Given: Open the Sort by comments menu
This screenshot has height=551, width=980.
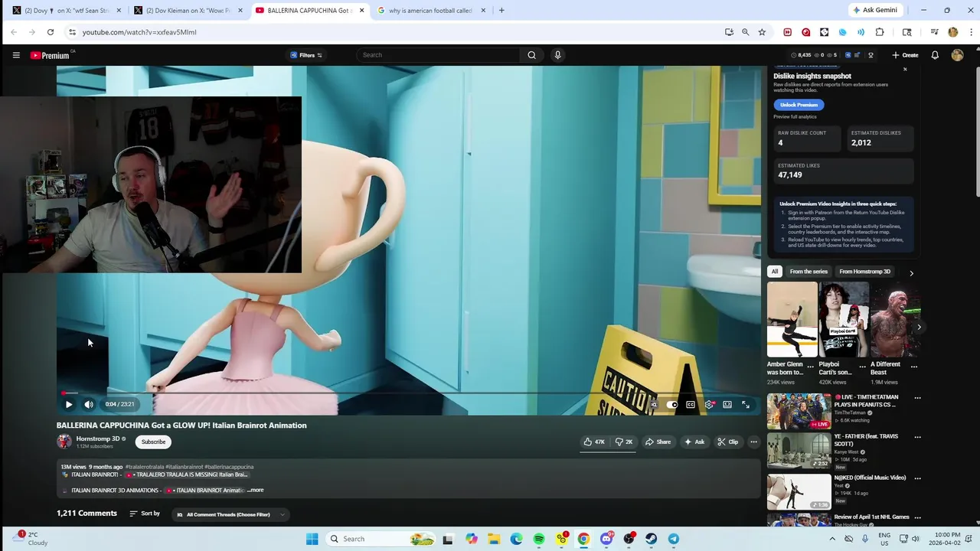Looking at the screenshot, I should tap(145, 514).
